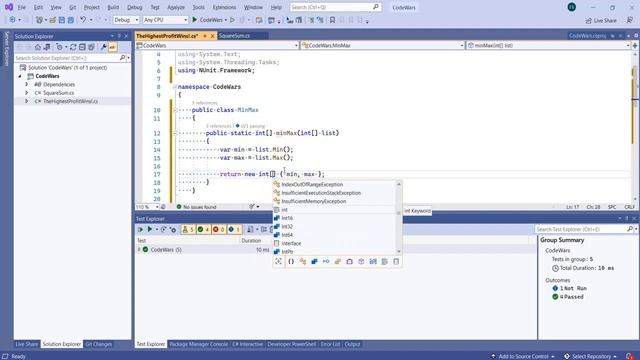Click the Home icon in Solution Explorer toolbar
This screenshot has width=640, height=360.
[38, 47]
